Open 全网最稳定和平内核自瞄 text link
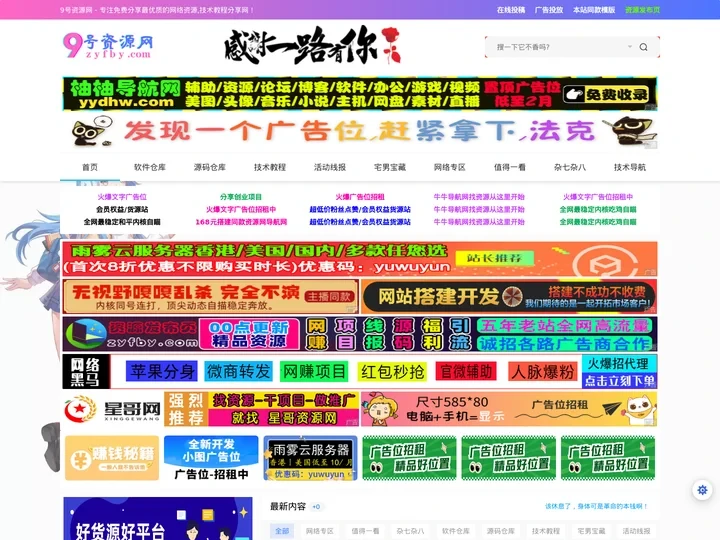 [x=122, y=222]
